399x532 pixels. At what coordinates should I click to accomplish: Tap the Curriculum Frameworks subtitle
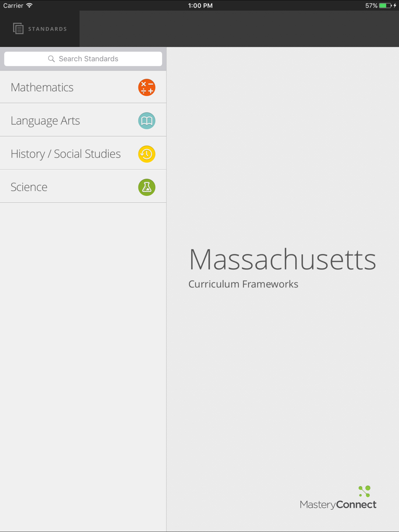pos(243,284)
